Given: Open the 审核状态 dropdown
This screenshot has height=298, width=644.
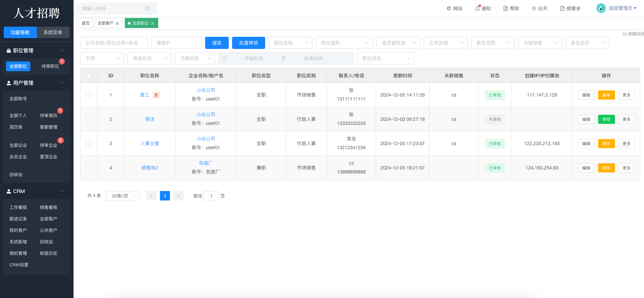Looking at the screenshot, I should (149, 58).
